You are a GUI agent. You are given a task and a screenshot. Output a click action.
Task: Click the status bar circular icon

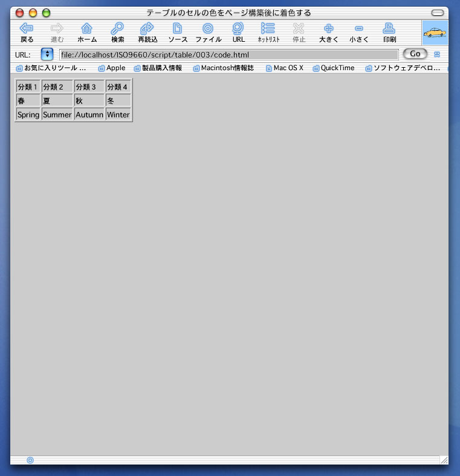(30, 460)
